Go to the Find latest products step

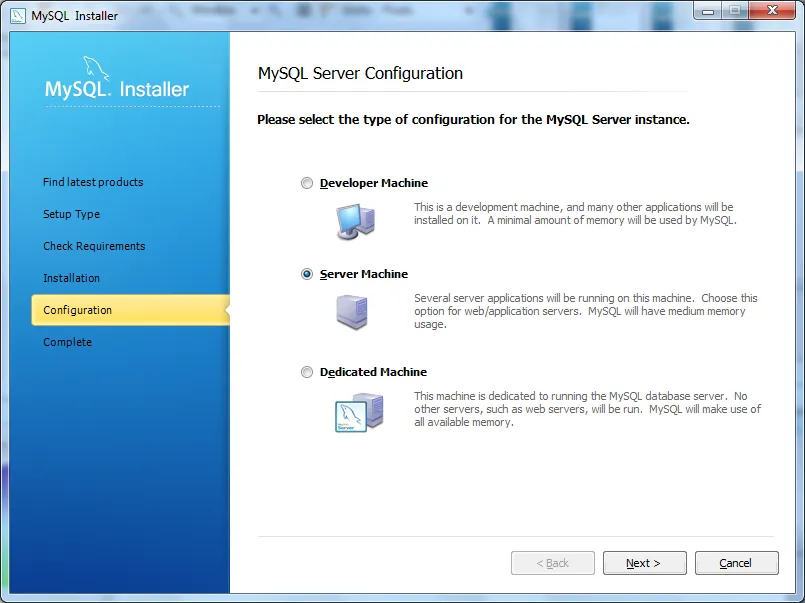93,182
